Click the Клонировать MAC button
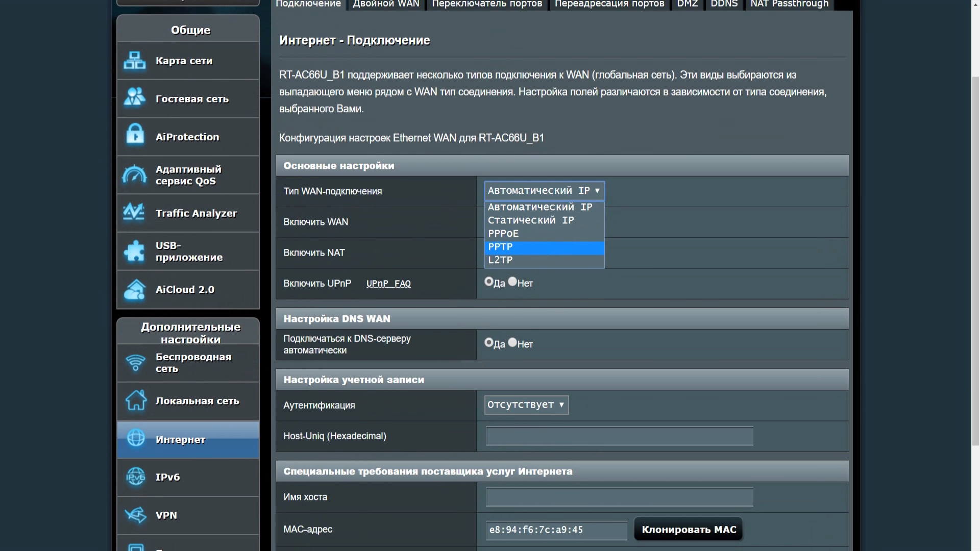 689,530
